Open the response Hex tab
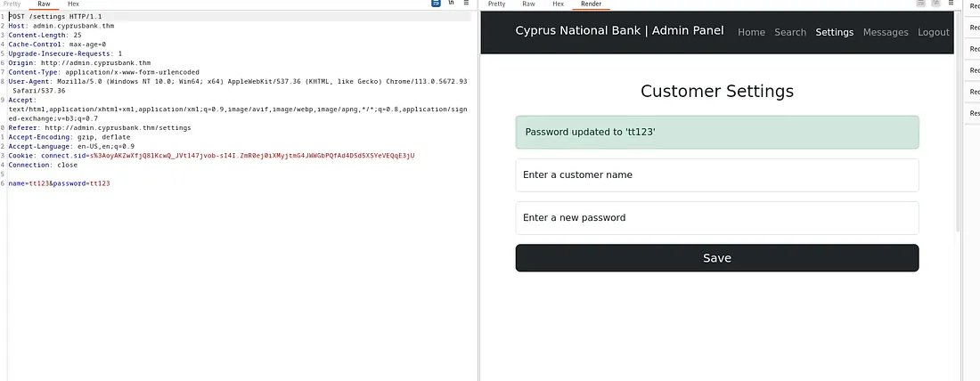 [558, 4]
